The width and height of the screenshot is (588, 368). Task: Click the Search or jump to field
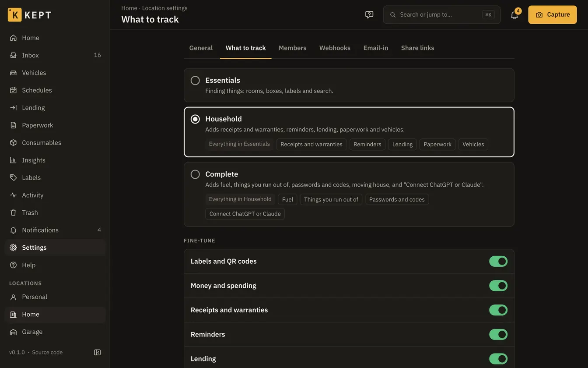pyautogui.click(x=442, y=14)
